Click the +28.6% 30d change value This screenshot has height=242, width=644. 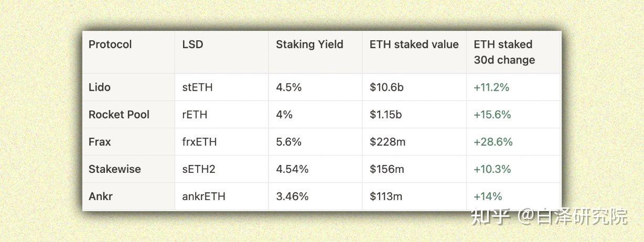coord(493,142)
